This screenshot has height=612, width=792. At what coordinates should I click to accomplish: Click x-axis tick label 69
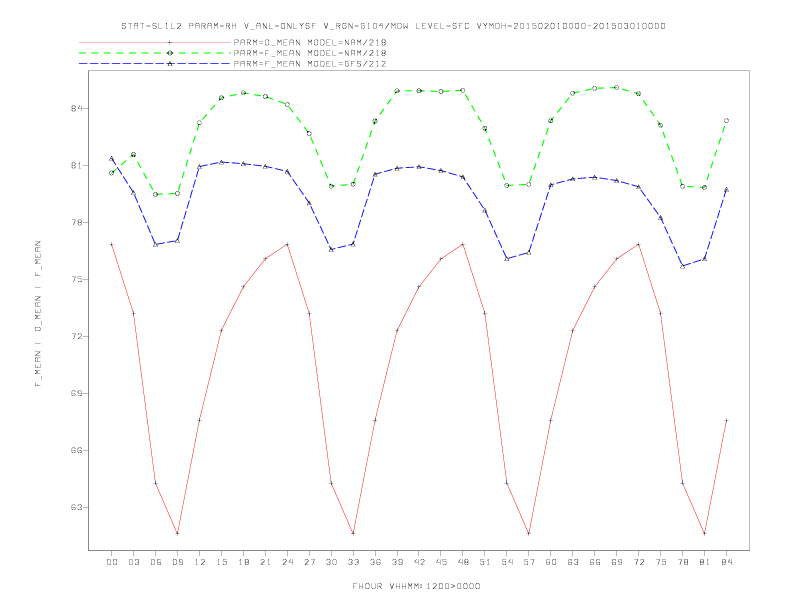pyautogui.click(x=617, y=562)
